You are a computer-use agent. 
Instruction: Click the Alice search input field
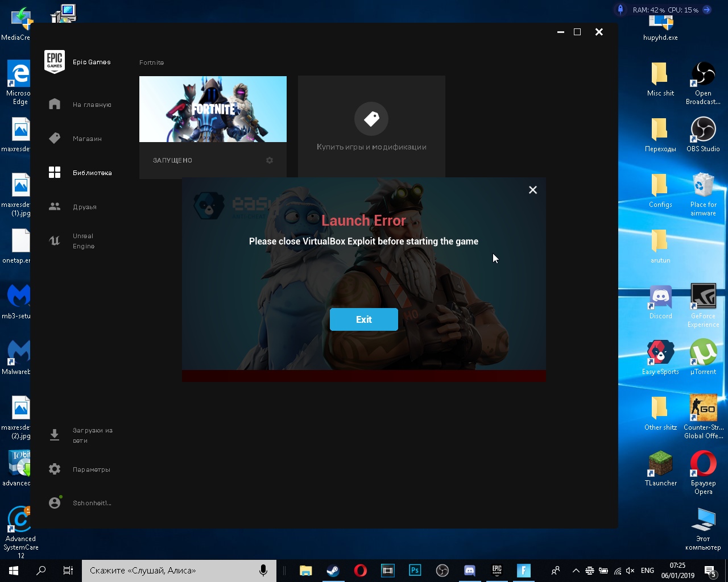[x=171, y=570]
